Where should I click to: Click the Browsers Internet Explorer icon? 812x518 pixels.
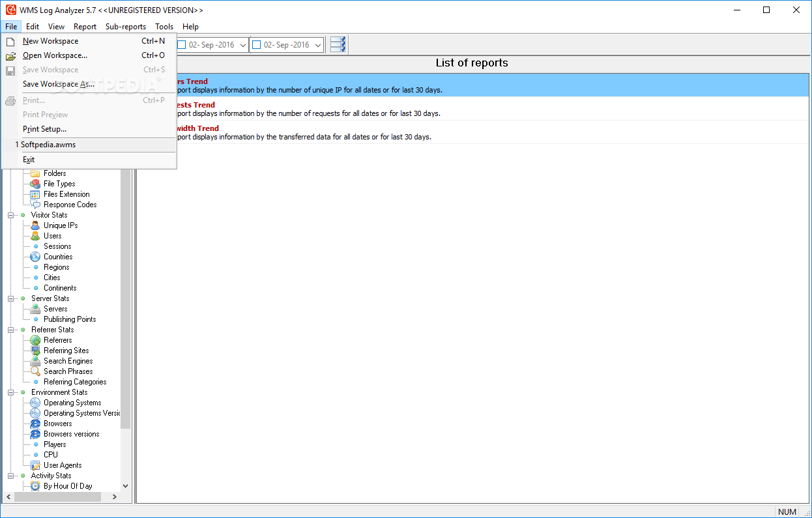[x=35, y=424]
